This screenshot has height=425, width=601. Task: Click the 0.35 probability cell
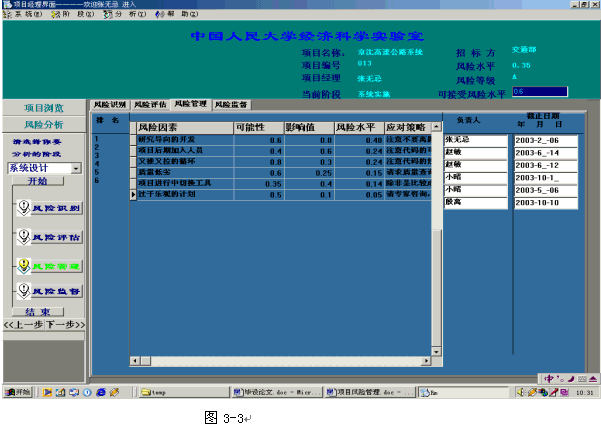pyautogui.click(x=258, y=184)
